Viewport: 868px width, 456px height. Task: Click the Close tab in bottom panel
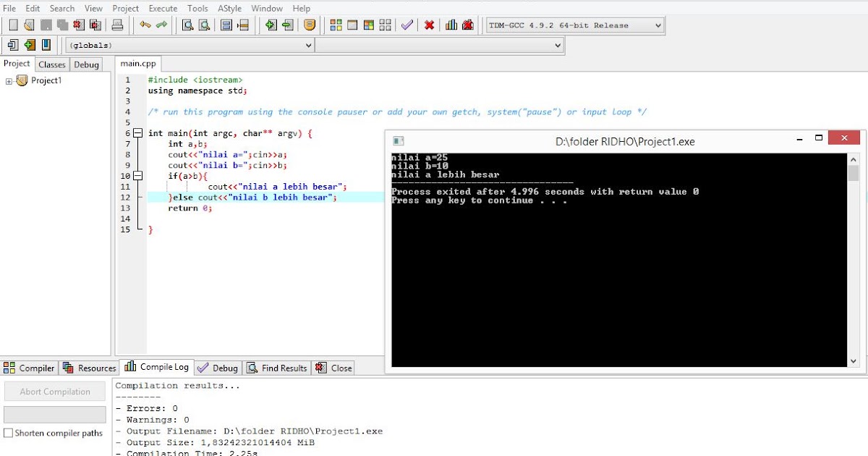click(334, 368)
